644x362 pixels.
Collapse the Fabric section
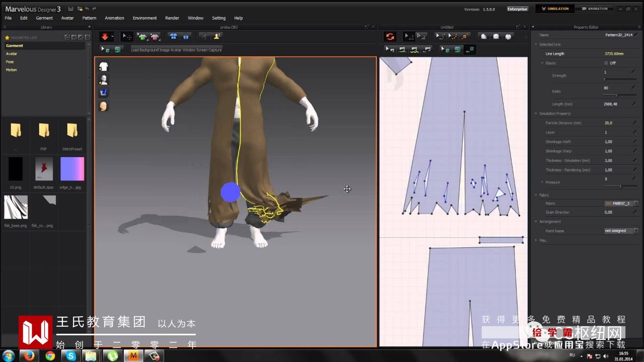(536, 195)
